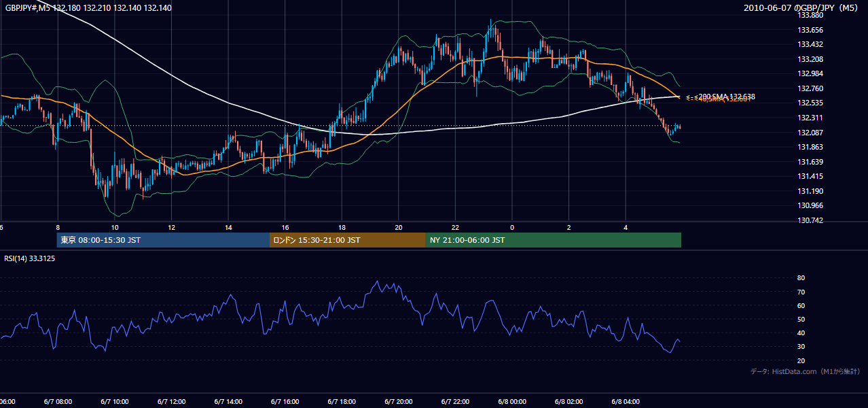Screen dimensions: 868x408
Task: Click the HistData.com data credit text
Action: [806, 371]
